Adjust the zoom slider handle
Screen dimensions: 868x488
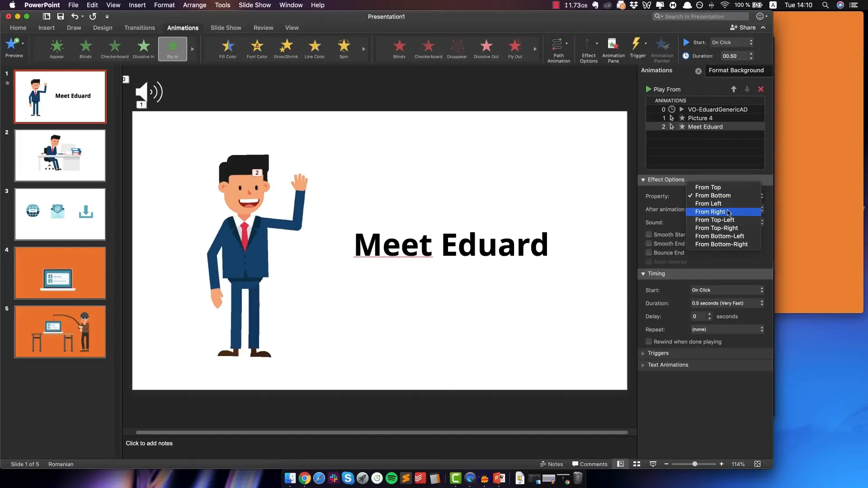[x=694, y=464]
